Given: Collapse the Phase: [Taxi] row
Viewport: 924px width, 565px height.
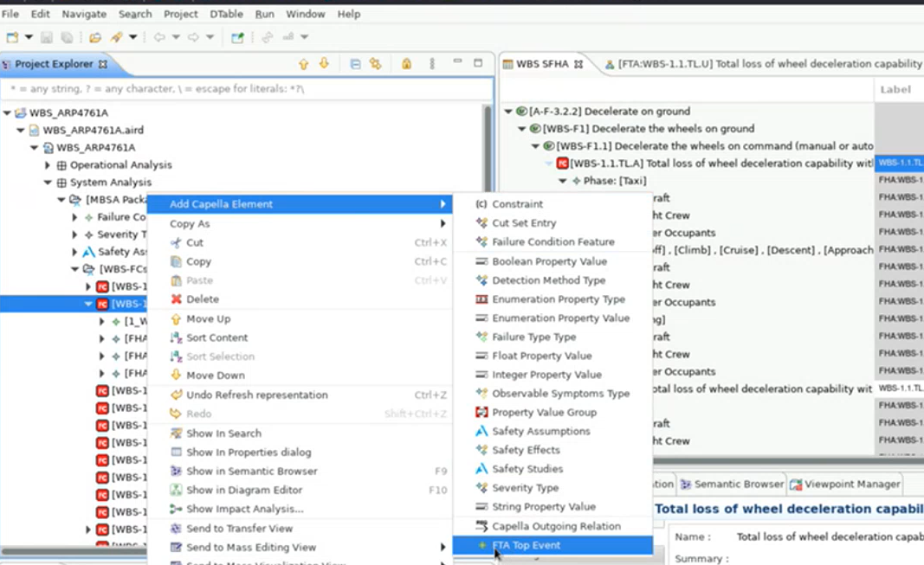Looking at the screenshot, I should (563, 181).
